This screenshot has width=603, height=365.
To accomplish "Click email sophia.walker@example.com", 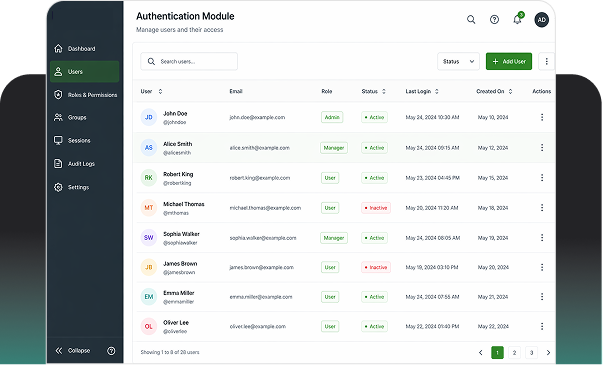I will (263, 238).
